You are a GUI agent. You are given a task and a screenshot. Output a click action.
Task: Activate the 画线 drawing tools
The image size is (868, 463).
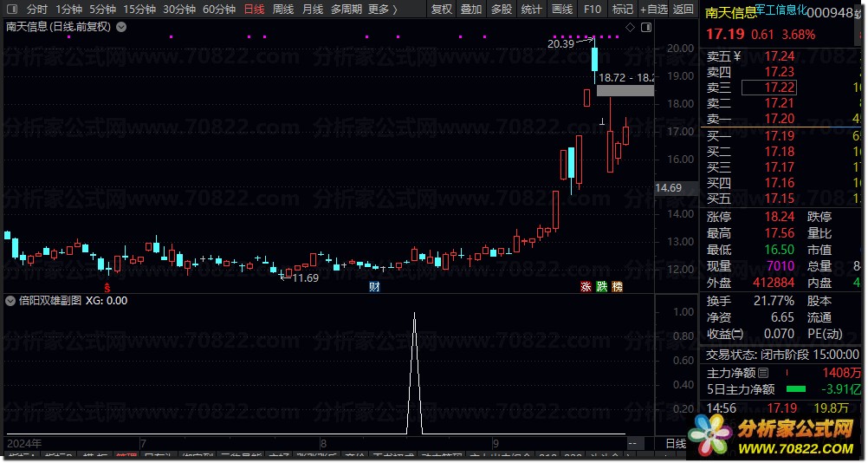[562, 10]
